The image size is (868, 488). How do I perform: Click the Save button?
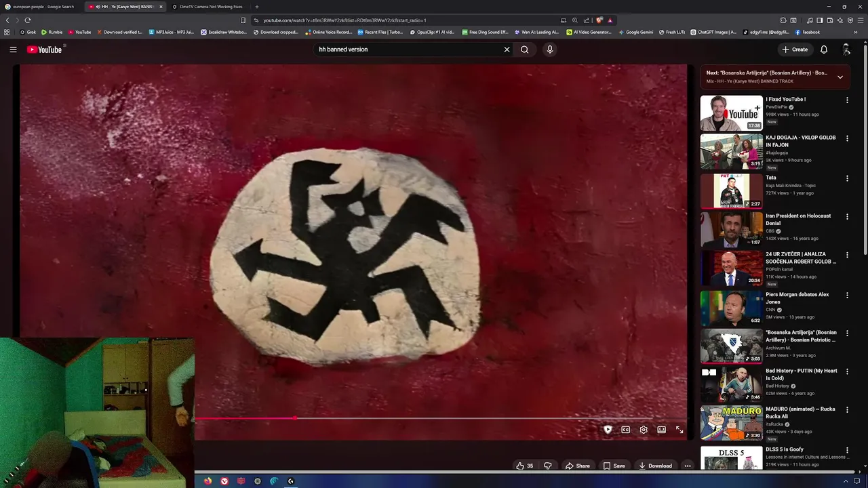(x=614, y=466)
